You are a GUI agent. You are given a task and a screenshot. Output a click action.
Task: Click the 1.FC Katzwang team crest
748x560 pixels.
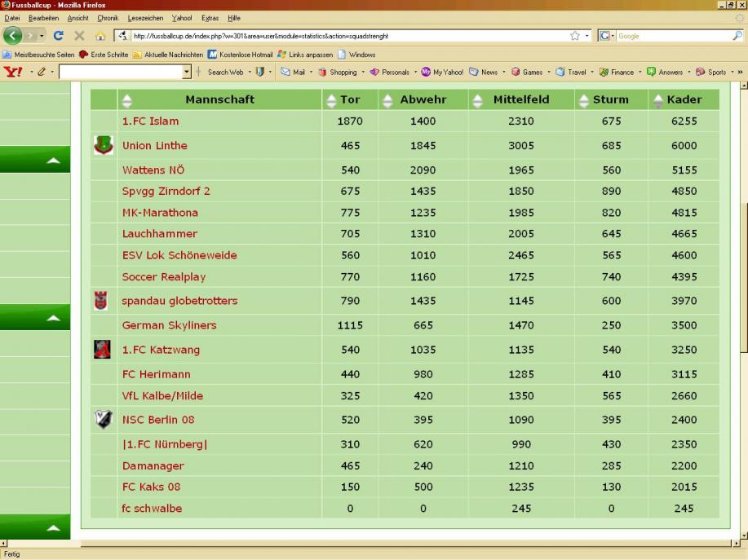[102, 350]
